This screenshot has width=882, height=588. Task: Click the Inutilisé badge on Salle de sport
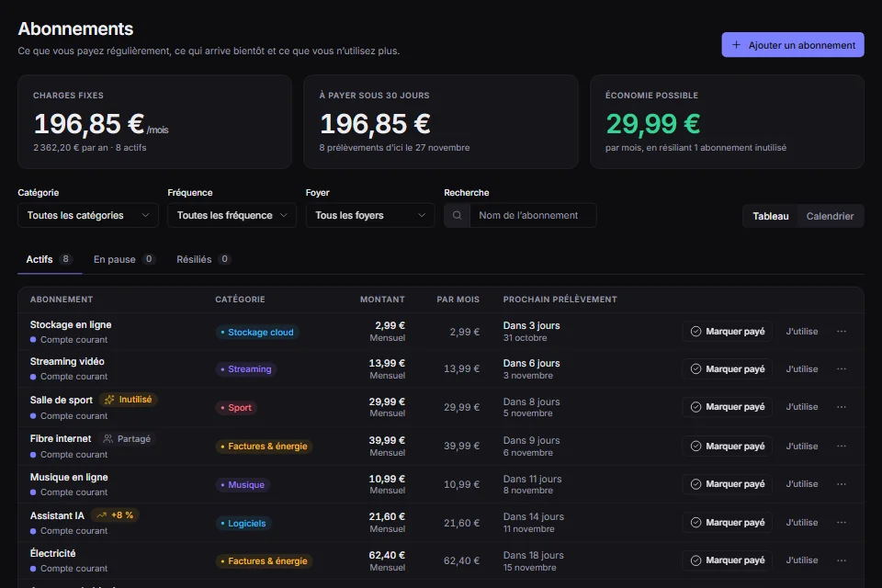129,400
